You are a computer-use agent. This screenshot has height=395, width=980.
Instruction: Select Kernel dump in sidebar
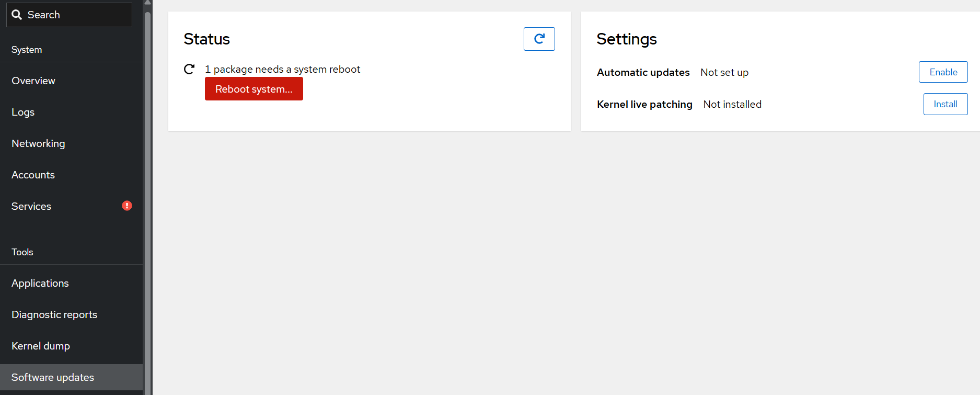pyautogui.click(x=41, y=346)
